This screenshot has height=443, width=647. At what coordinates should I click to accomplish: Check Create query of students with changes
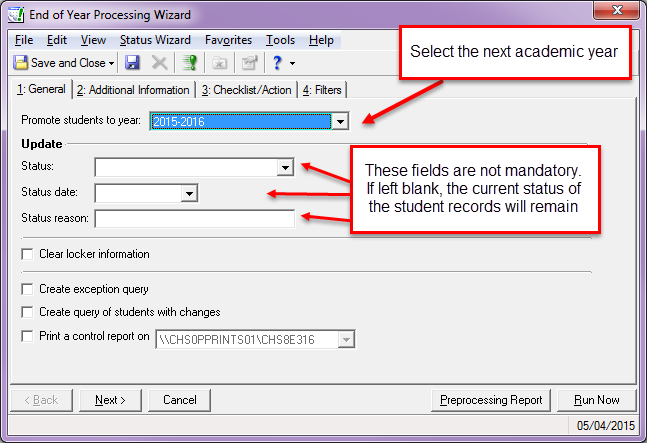[27, 312]
